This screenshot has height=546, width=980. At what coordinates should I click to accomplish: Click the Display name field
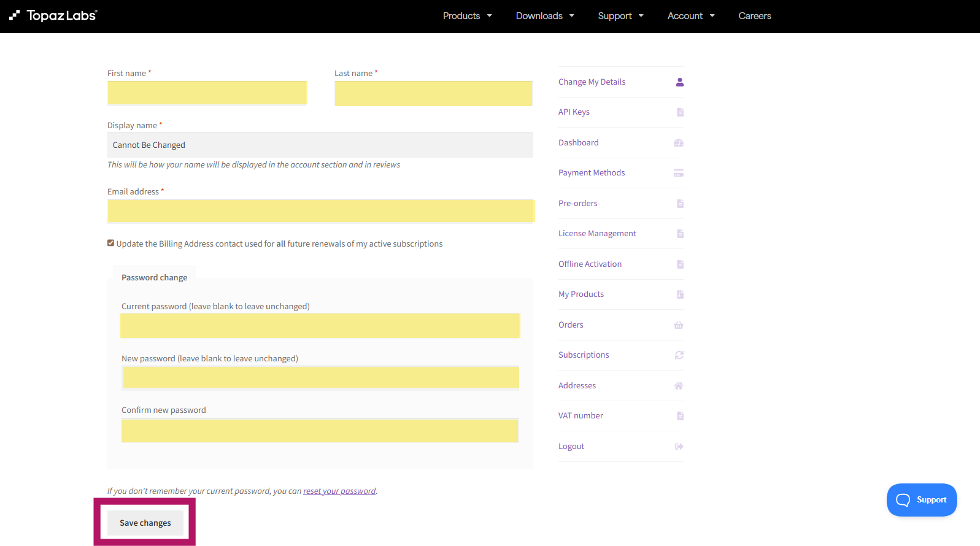coord(320,145)
